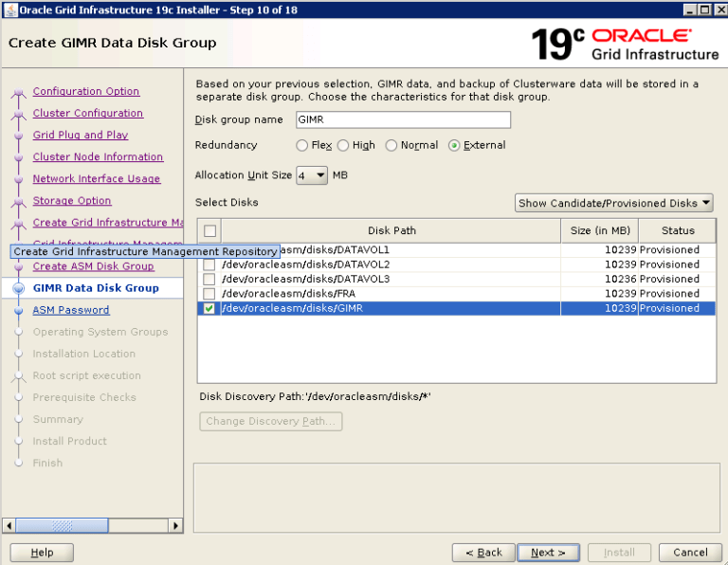Click the Back button

(483, 553)
